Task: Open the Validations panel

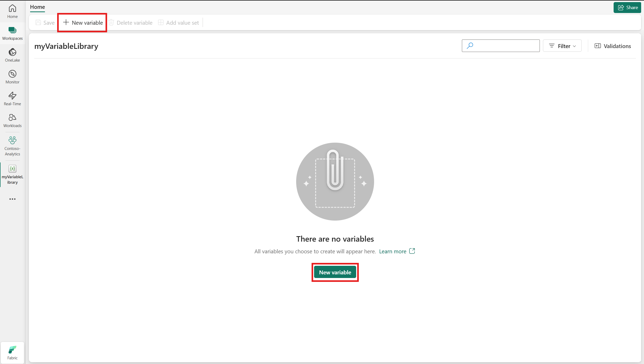Action: (613, 46)
